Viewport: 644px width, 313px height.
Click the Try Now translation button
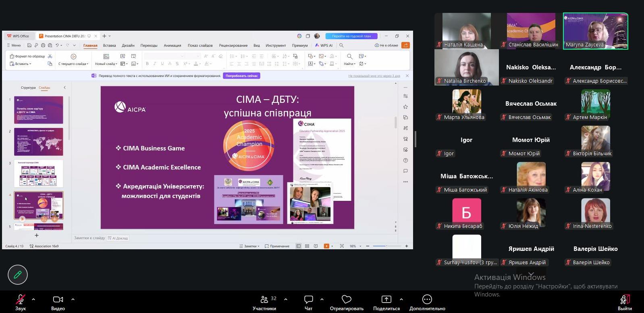click(241, 76)
